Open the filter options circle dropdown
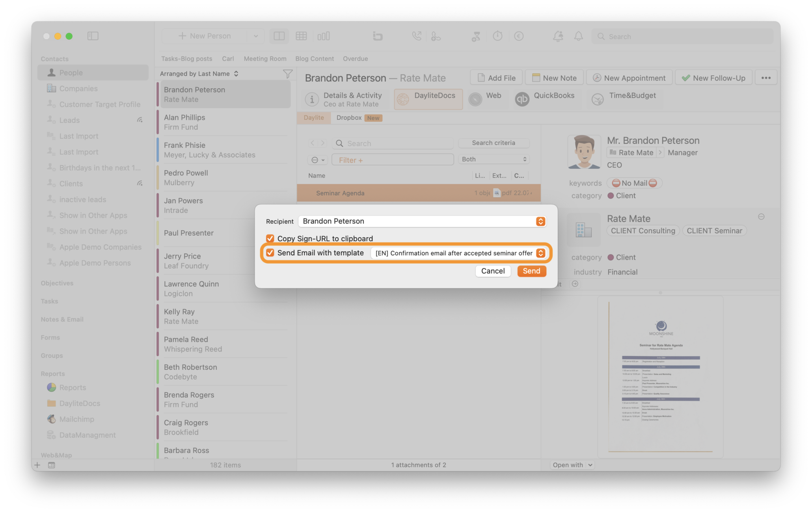The width and height of the screenshot is (812, 513). click(x=318, y=160)
